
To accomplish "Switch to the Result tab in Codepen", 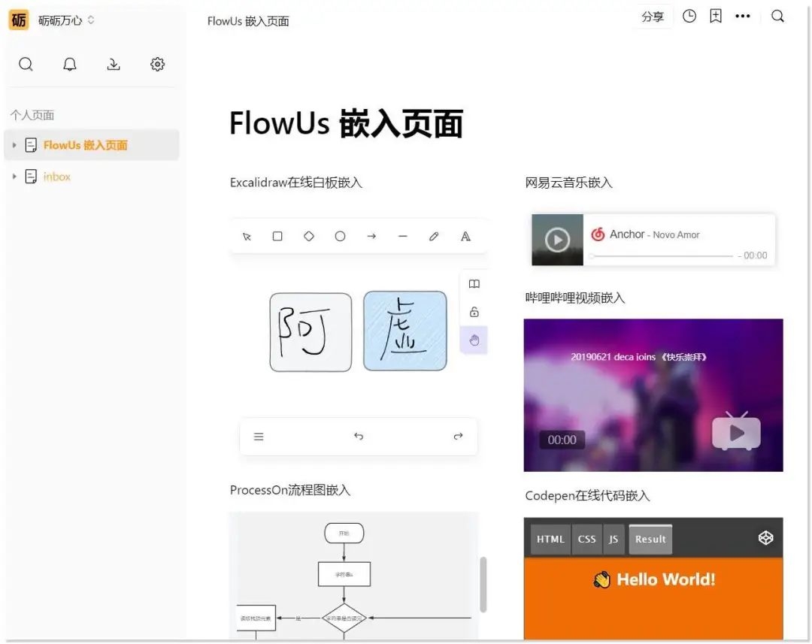I will 650,539.
